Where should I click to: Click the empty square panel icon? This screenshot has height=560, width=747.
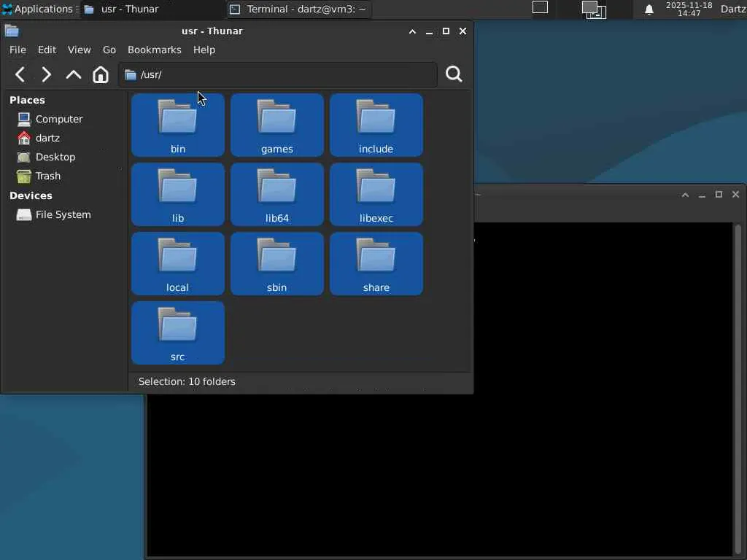point(540,7)
